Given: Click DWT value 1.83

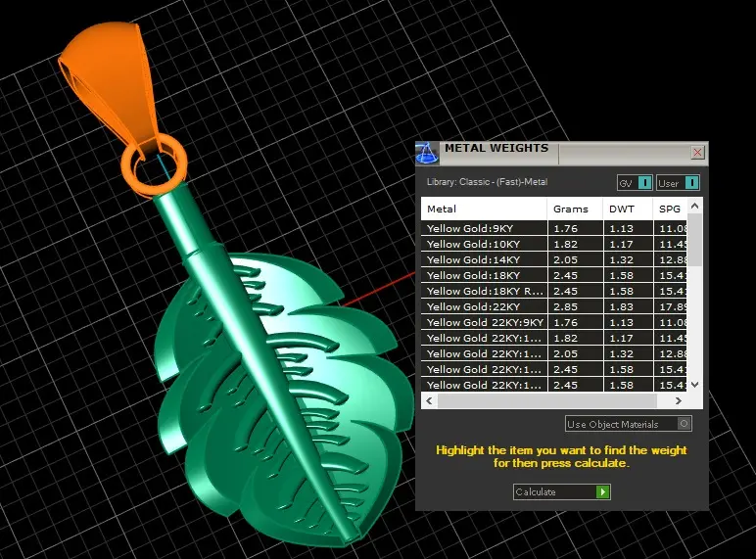Looking at the screenshot, I should point(621,306).
